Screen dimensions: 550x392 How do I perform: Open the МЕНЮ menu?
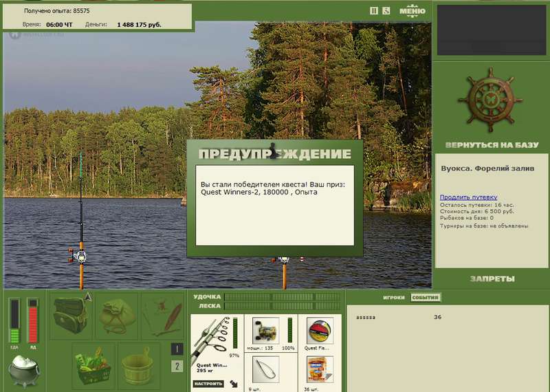click(412, 10)
